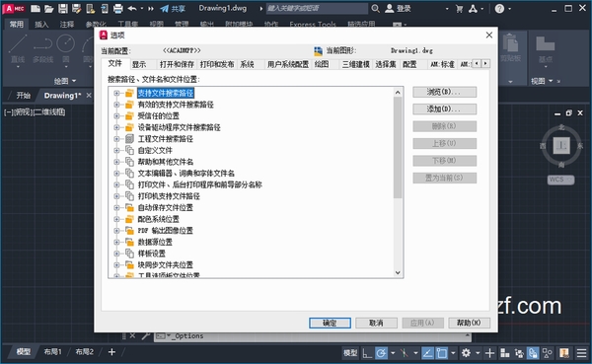Viewport: 592px width, 364px height.
Task: Click the 浏览(B)... button
Action: [x=444, y=92]
